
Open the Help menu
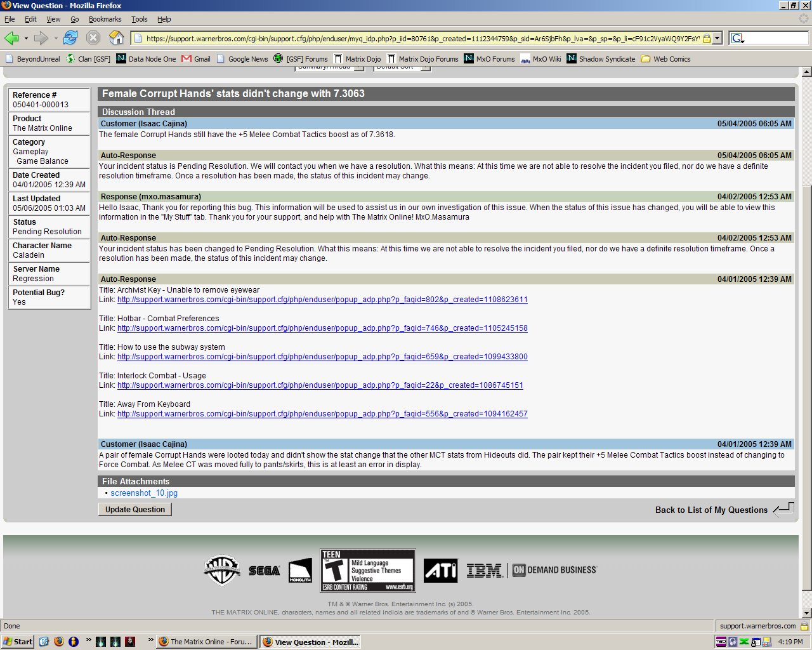tap(164, 19)
